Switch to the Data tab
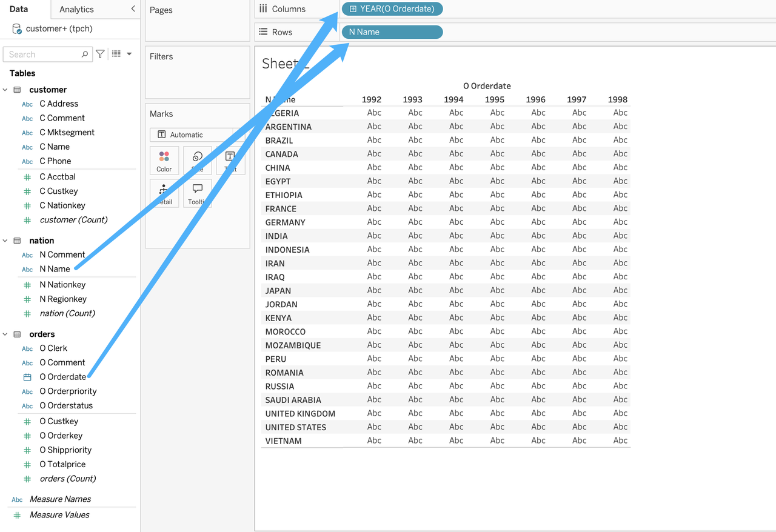 point(19,9)
